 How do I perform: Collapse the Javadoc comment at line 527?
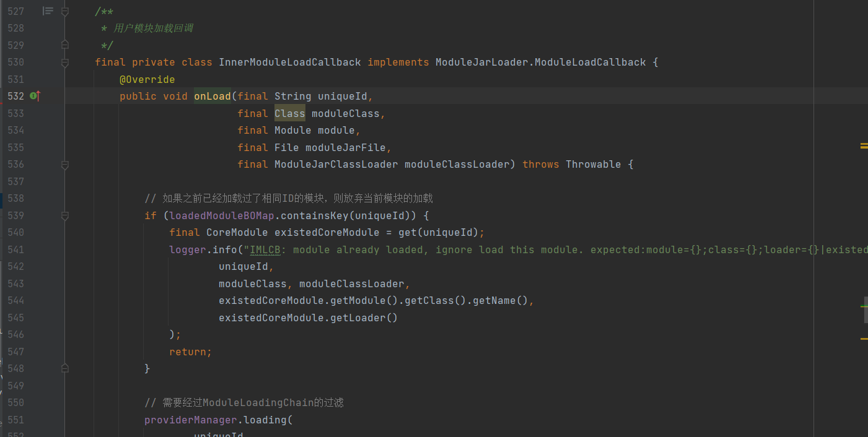pos(65,11)
